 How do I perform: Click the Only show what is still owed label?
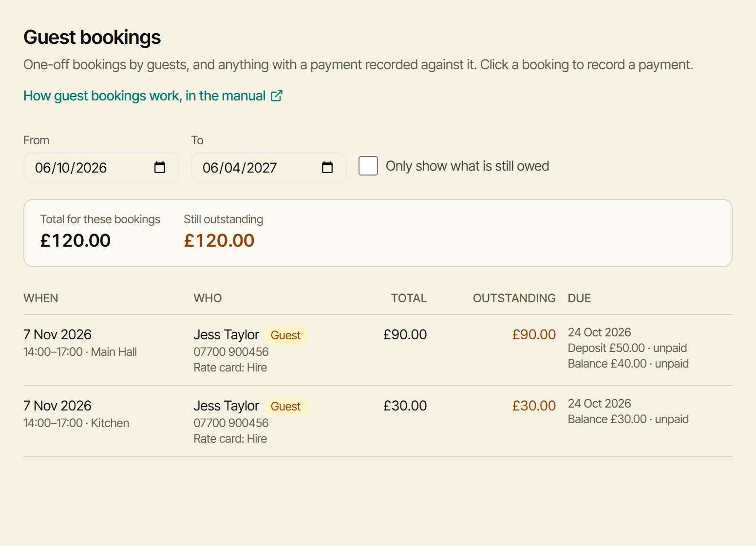(467, 166)
